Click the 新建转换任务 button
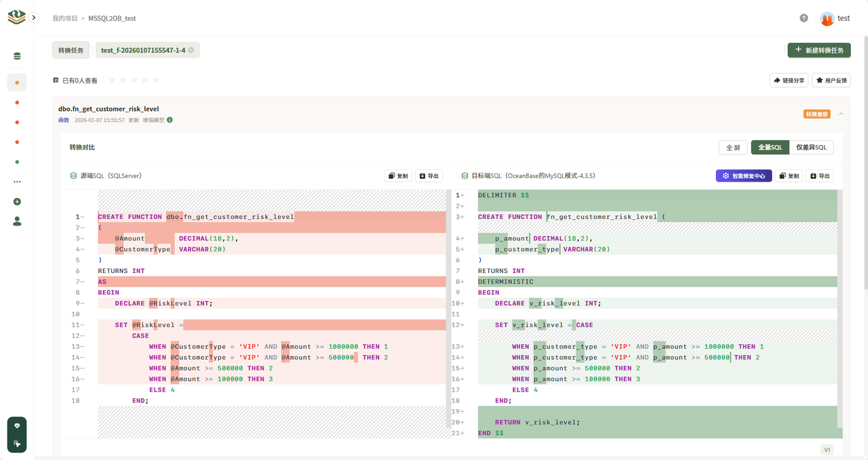 [818, 50]
